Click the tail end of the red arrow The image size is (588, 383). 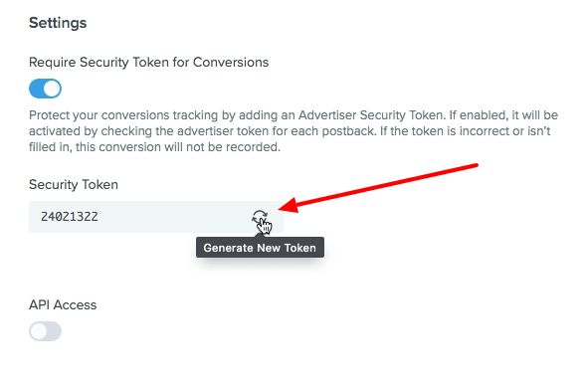[x=475, y=165]
